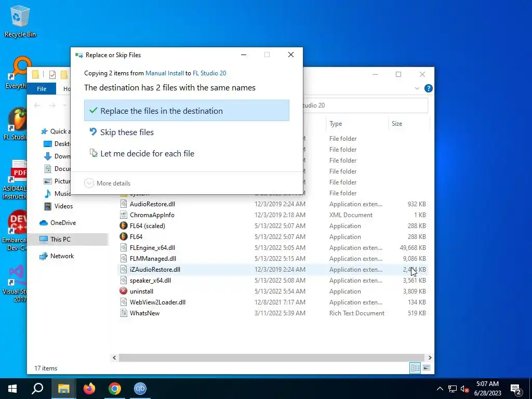Click the red uninstall application icon
Image resolution: width=532 pixels, height=399 pixels.
pos(124,291)
